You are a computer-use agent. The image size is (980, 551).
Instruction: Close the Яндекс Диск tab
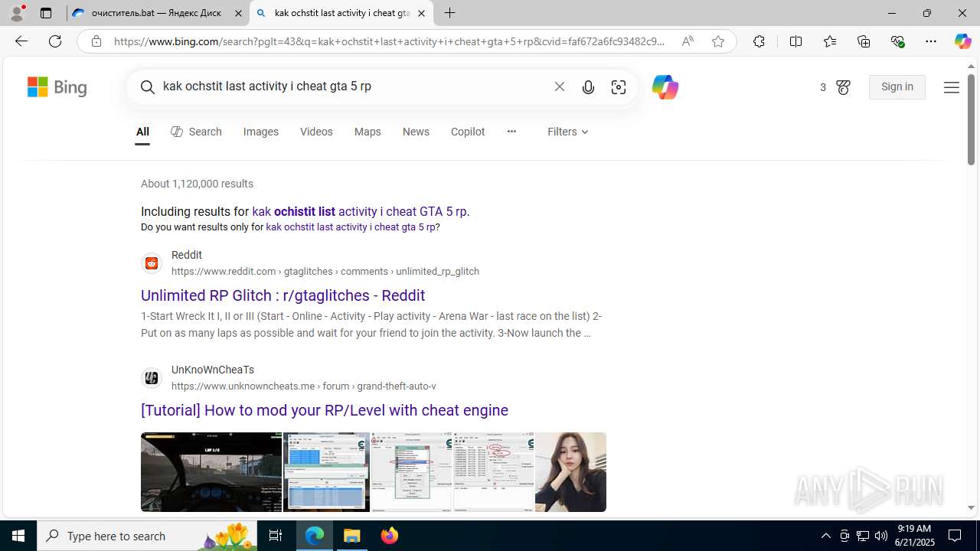[x=238, y=13]
